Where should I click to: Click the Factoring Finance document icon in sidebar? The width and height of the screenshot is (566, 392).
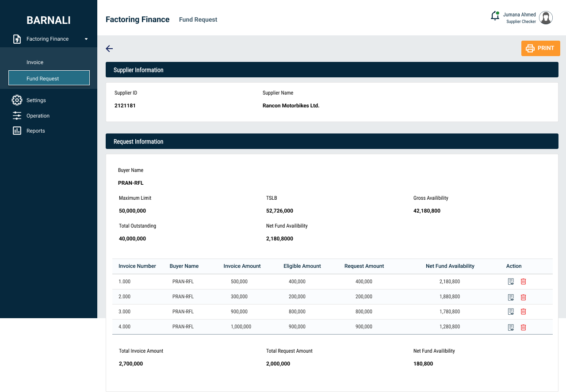(x=17, y=39)
